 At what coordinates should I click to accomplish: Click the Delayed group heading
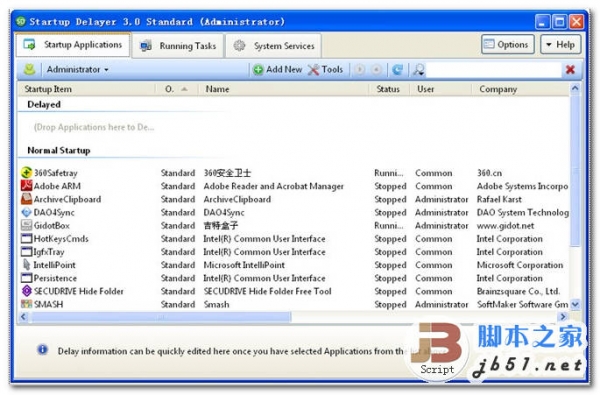44,104
